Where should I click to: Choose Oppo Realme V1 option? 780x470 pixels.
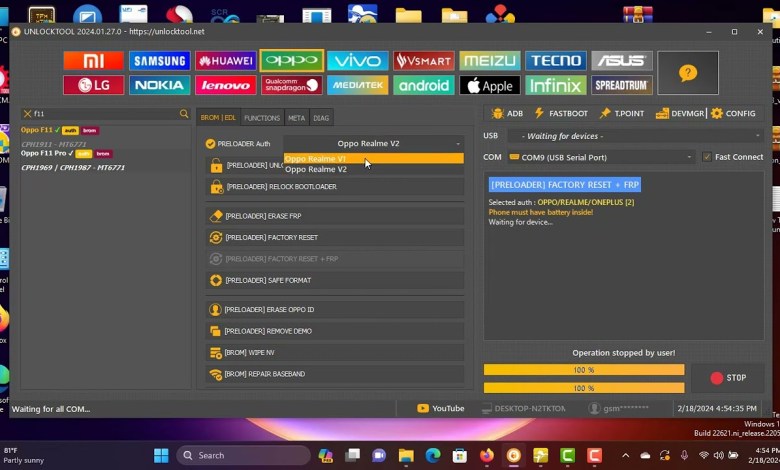[374, 159]
